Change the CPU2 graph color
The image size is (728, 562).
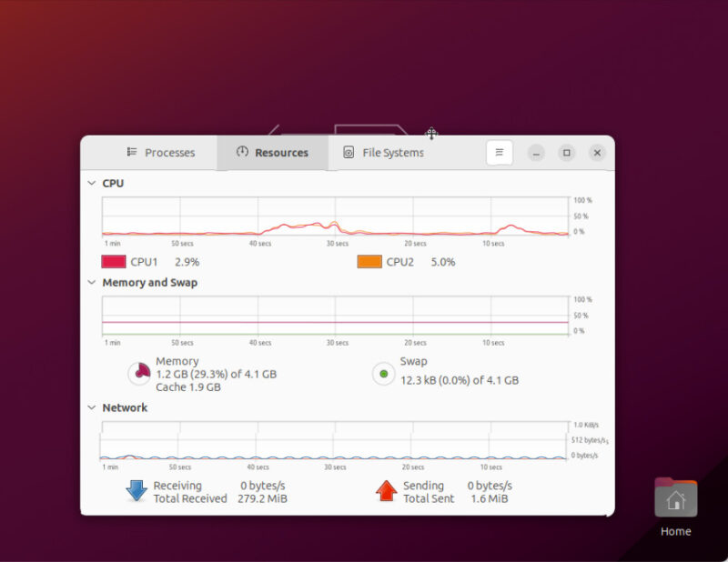click(370, 262)
